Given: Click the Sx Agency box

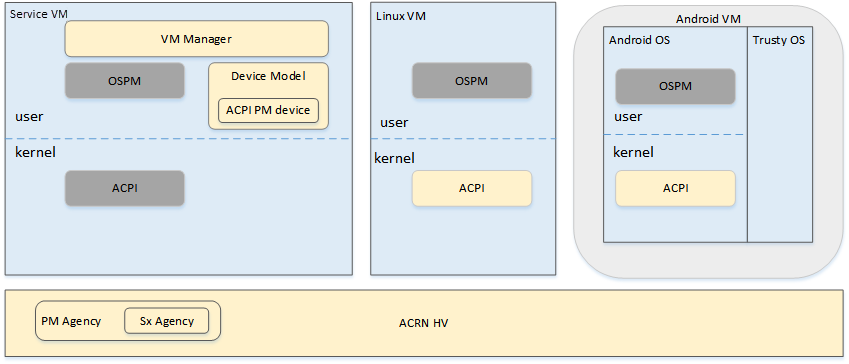Looking at the screenshot, I should pos(167,321).
